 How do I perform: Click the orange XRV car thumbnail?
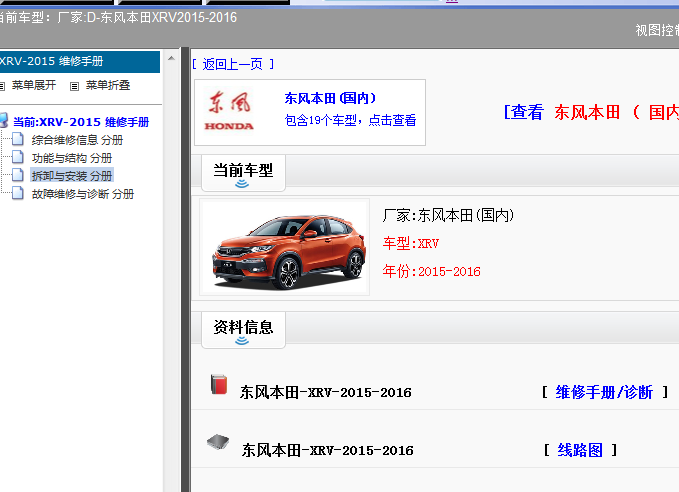point(285,247)
